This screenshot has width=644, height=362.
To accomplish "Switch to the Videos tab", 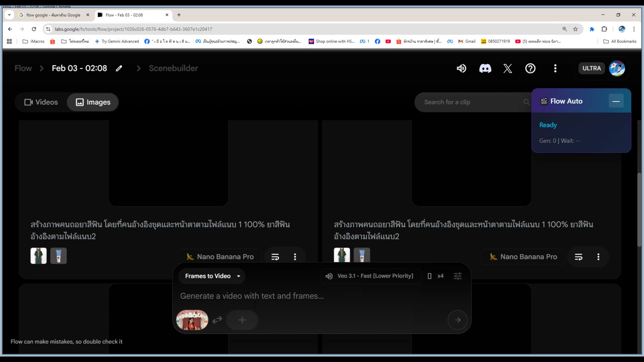I will point(41,102).
